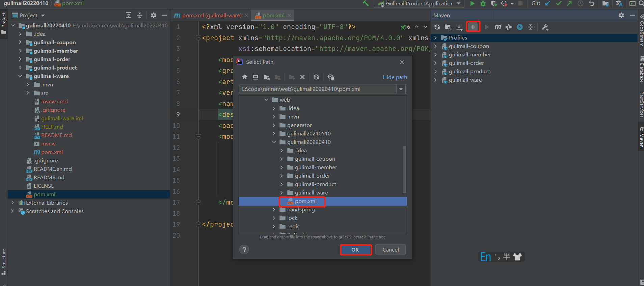Toggle show hidden files in Select Path
The height and width of the screenshot is (286, 644).
[x=331, y=77]
